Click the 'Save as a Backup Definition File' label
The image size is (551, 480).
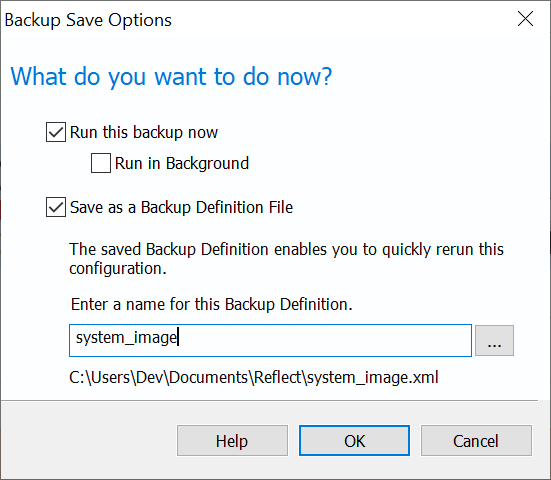point(181,207)
